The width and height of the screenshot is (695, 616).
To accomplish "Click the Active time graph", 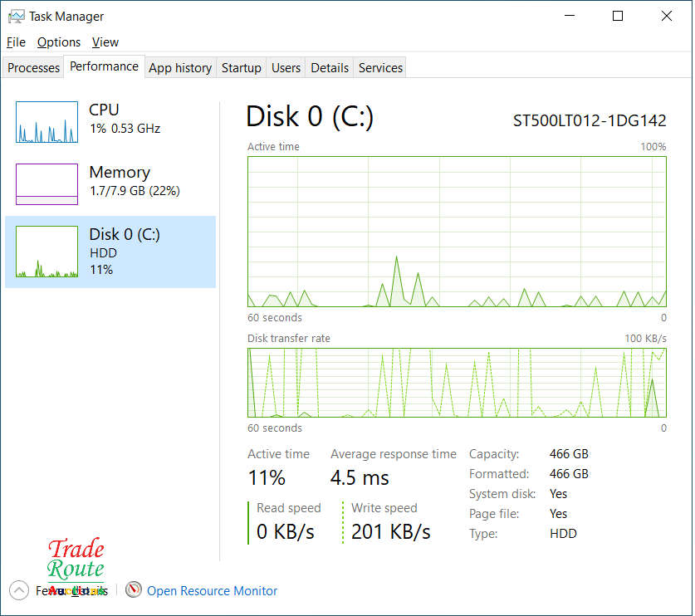I will pos(457,232).
